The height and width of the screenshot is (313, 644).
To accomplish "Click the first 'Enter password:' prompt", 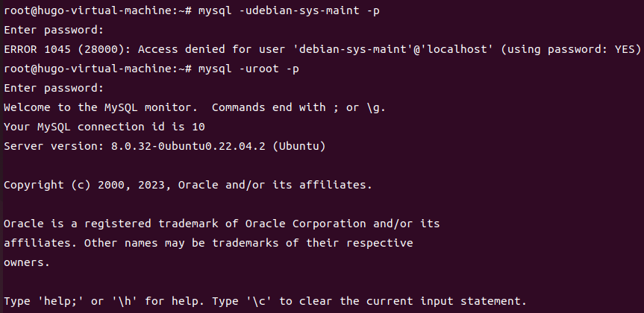I will pyautogui.click(x=54, y=30).
